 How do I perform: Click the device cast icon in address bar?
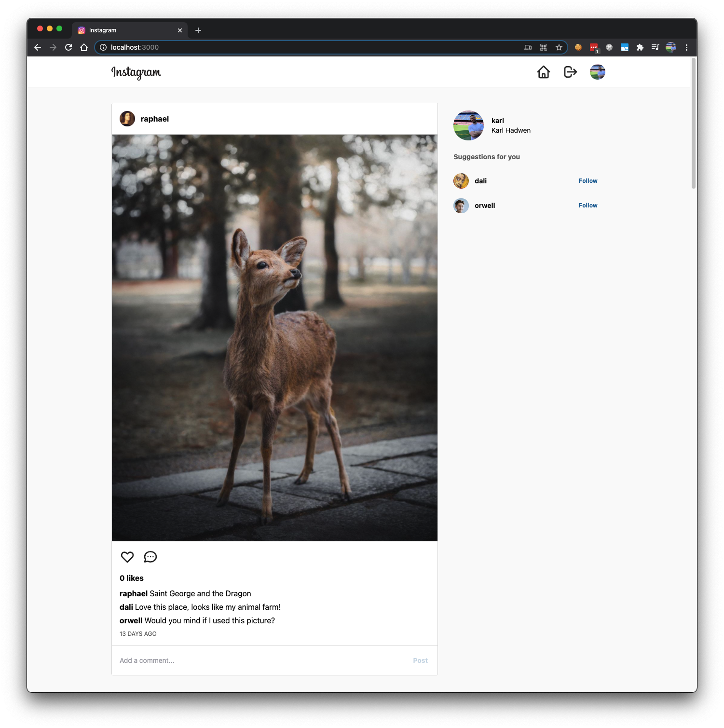[528, 47]
